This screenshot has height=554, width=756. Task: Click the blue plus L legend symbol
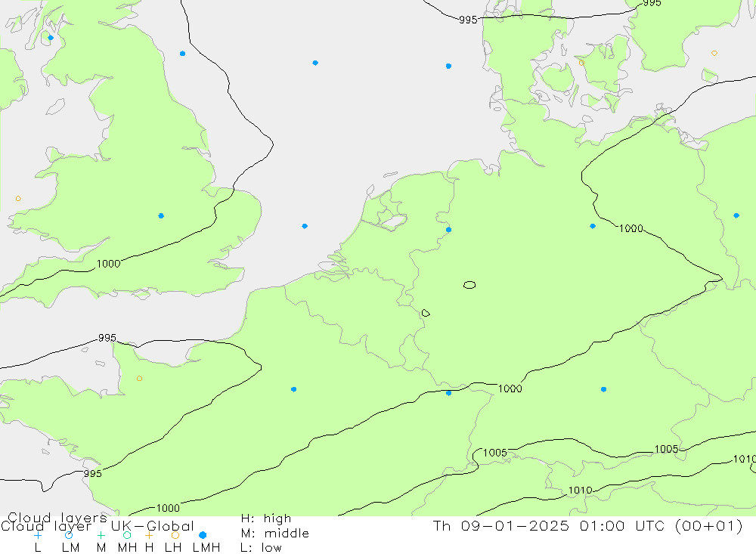38,535
